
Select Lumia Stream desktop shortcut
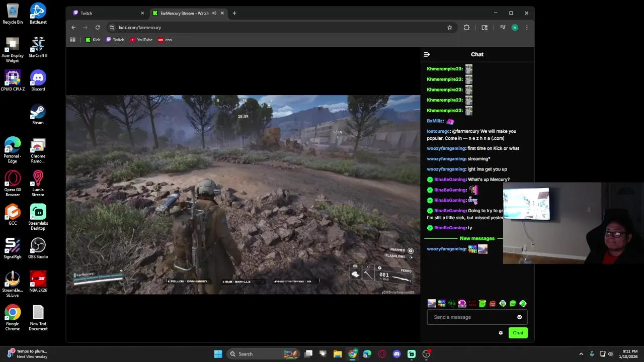pos(38,184)
